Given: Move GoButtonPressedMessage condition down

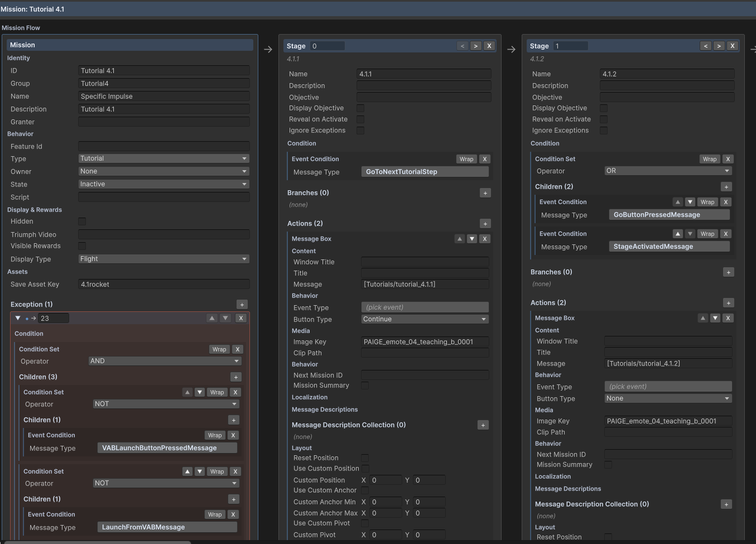Looking at the screenshot, I should coord(690,202).
